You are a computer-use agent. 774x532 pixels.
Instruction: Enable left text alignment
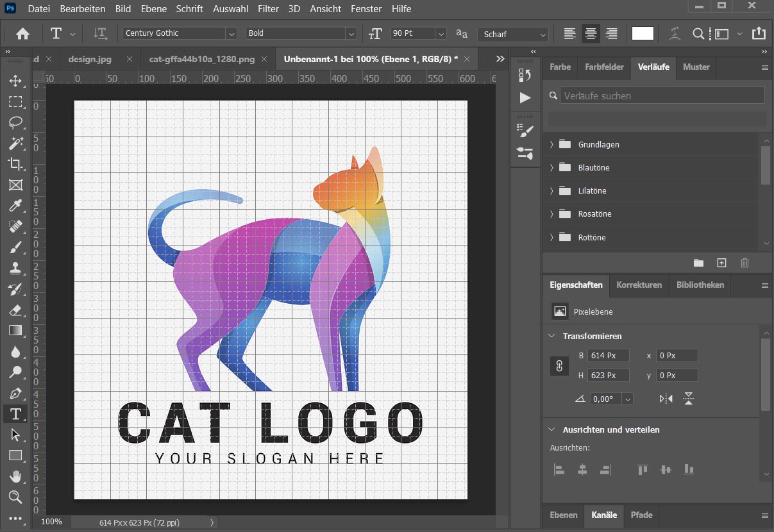point(569,34)
